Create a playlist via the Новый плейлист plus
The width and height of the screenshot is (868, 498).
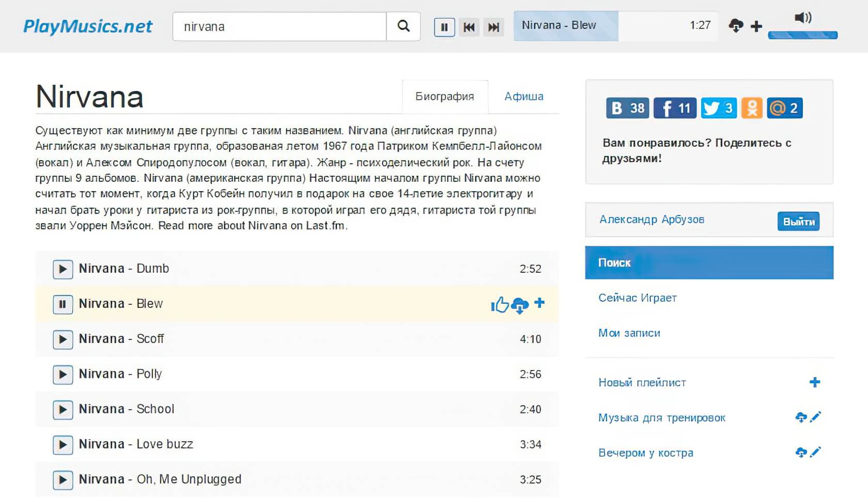click(x=815, y=382)
